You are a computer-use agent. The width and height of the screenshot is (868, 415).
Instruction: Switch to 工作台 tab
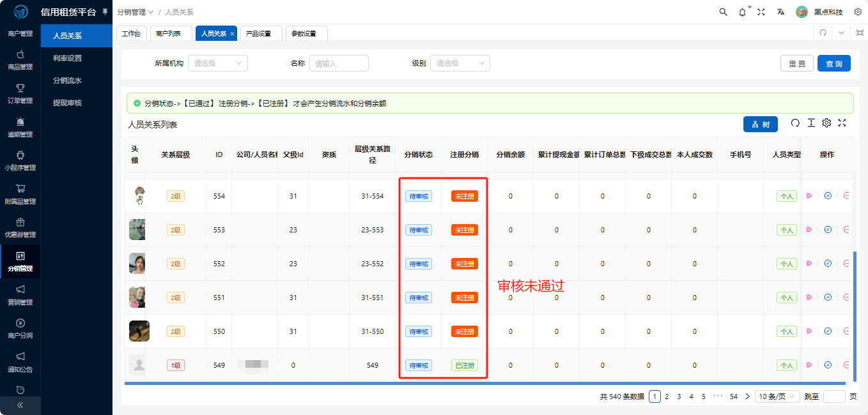(131, 33)
